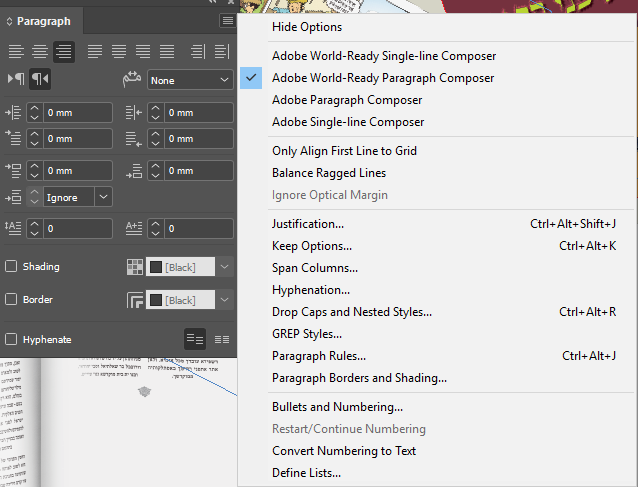This screenshot has height=487, width=638.
Task: Click the Align center icon
Action: [x=40, y=51]
